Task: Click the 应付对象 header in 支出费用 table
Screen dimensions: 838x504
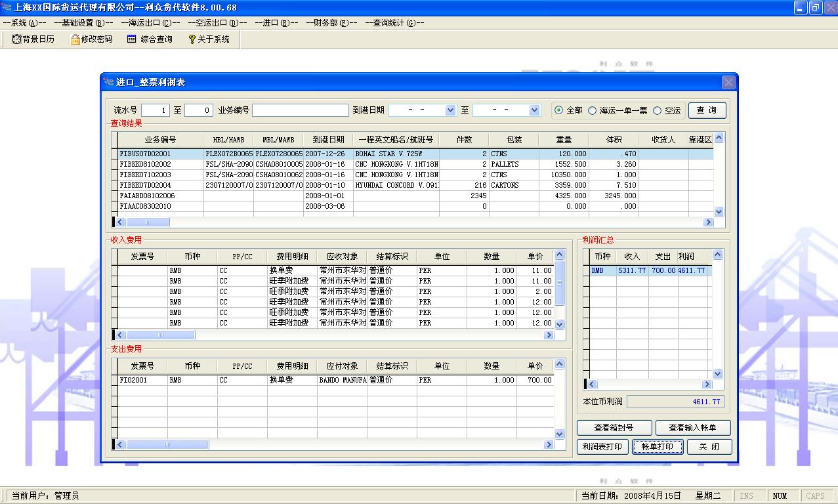Action: point(342,366)
